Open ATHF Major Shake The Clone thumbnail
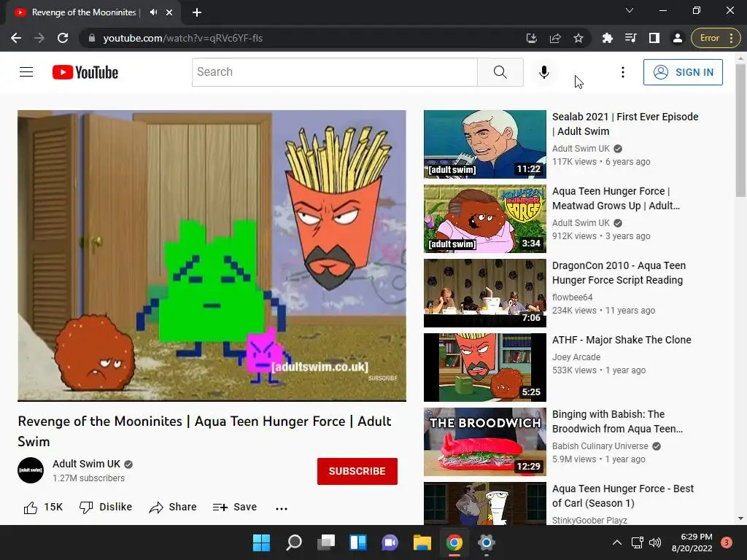This screenshot has width=747, height=560. (485, 367)
